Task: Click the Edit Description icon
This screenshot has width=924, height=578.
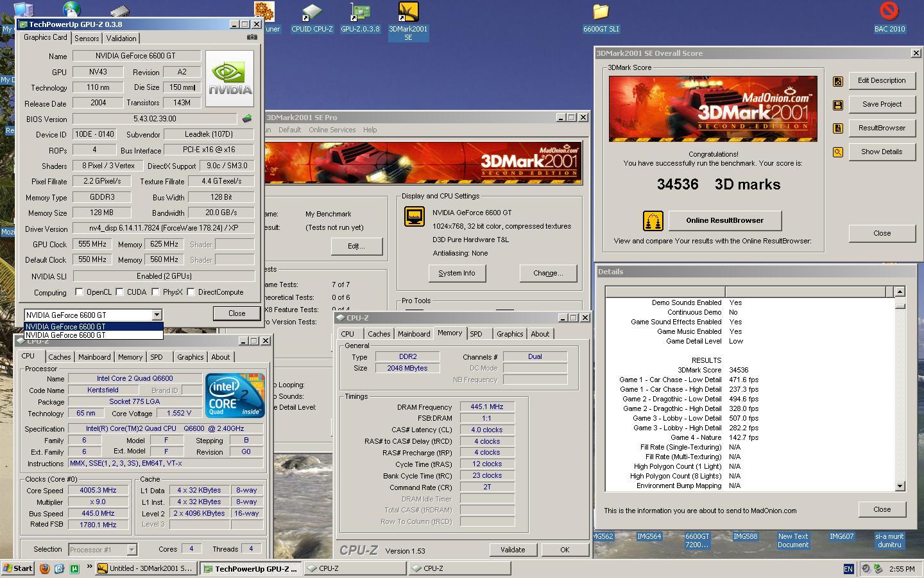Action: coord(838,81)
